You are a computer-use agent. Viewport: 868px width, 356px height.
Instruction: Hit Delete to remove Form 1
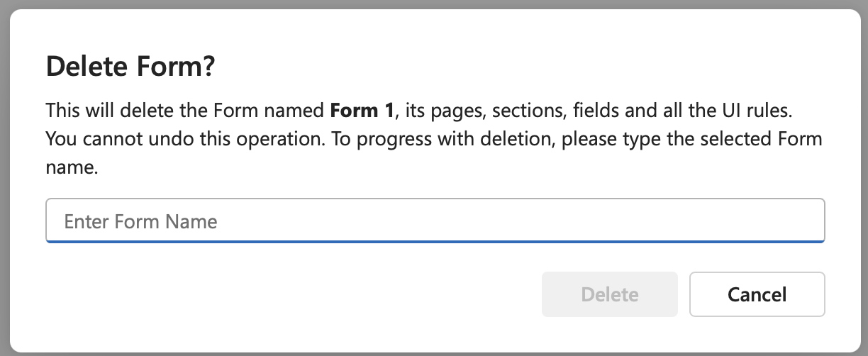[x=609, y=294]
